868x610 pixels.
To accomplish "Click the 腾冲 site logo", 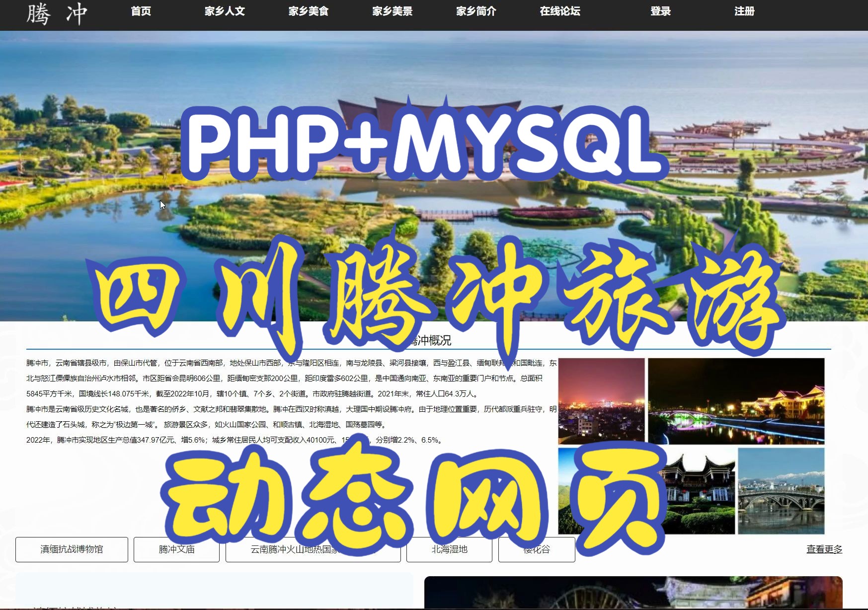I will pyautogui.click(x=57, y=13).
